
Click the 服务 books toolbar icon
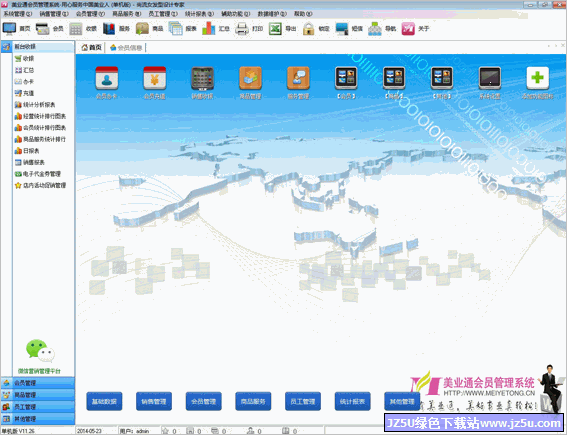(x=109, y=29)
